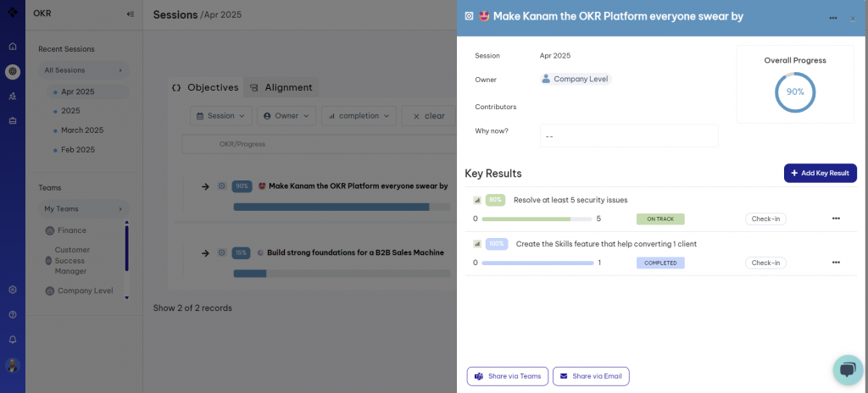The width and height of the screenshot is (868, 393).
Task: Open Home from the left rail
Action: (x=12, y=47)
